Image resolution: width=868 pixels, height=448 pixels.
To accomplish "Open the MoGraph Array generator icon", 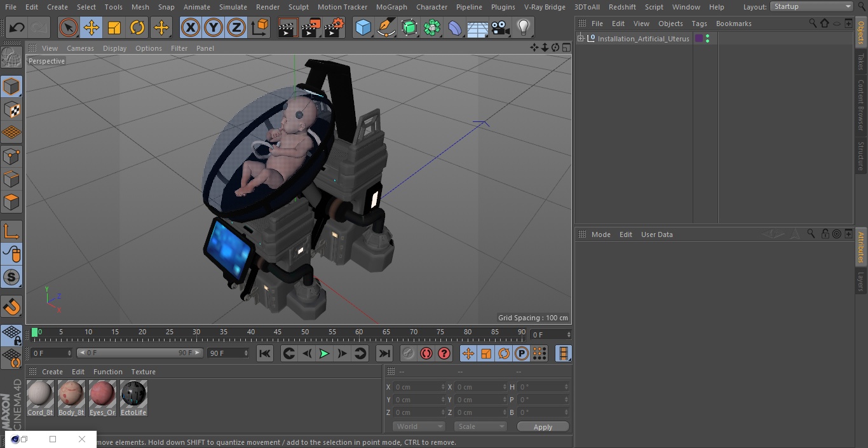I will click(432, 28).
